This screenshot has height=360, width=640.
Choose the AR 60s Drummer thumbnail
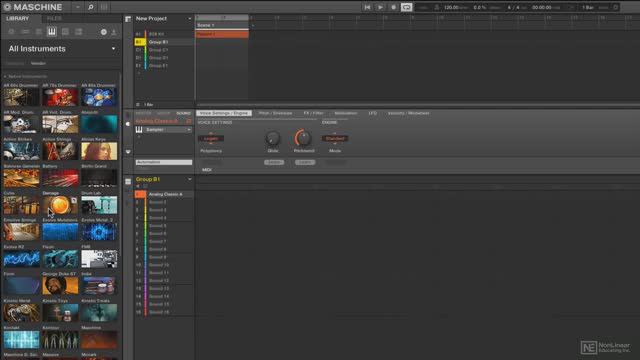[21, 98]
